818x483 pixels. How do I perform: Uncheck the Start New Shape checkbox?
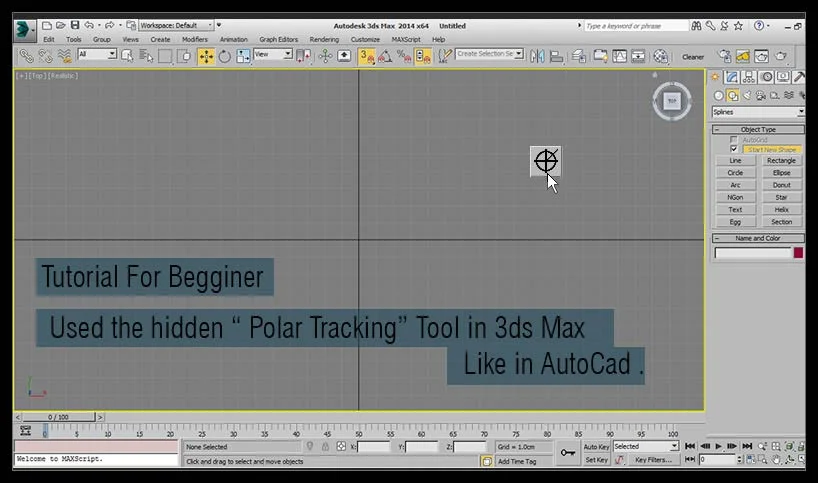click(733, 149)
